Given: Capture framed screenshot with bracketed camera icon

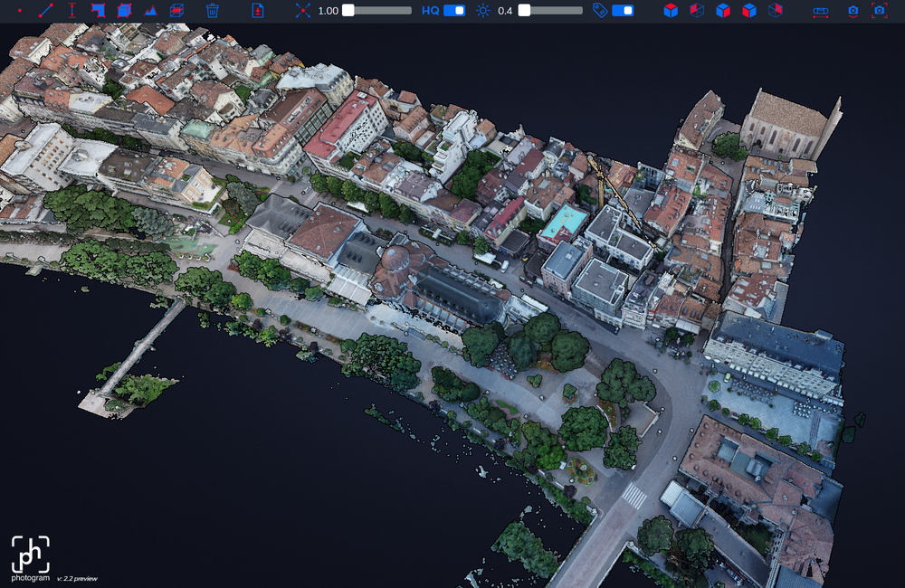Looking at the screenshot, I should (x=879, y=10).
